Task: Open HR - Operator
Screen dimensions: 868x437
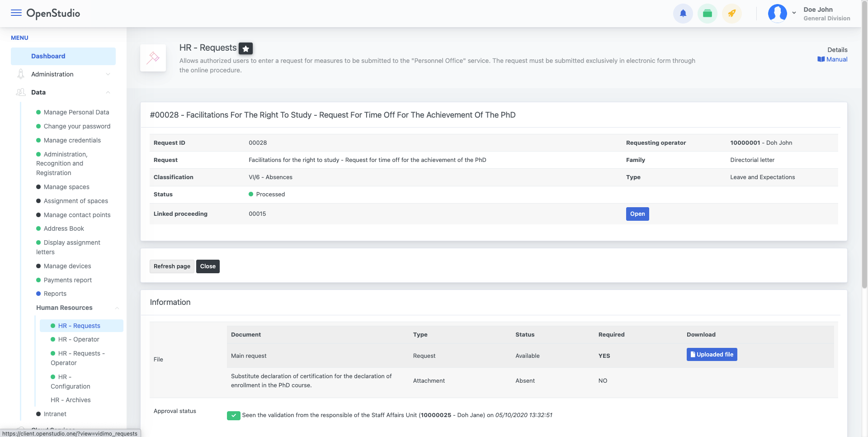Action: tap(79, 339)
